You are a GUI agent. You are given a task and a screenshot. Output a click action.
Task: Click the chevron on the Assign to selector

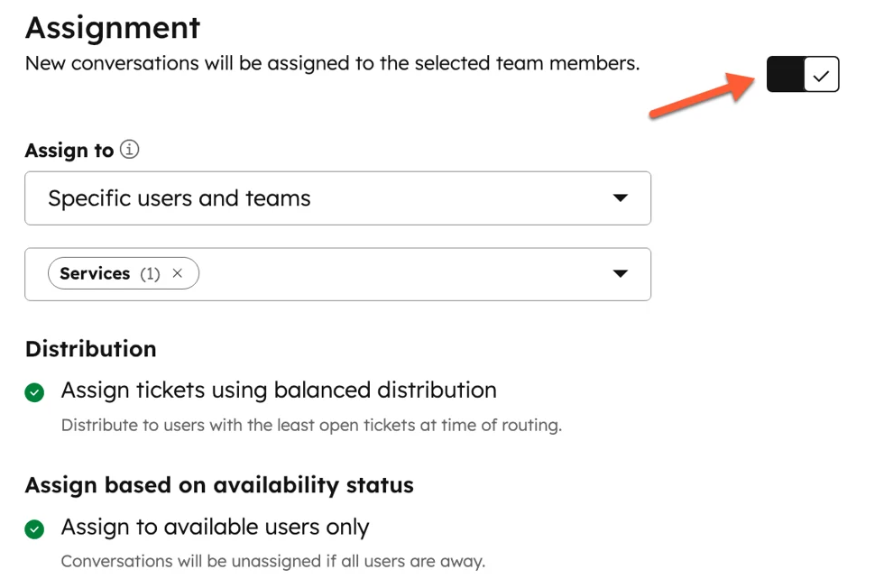click(620, 198)
